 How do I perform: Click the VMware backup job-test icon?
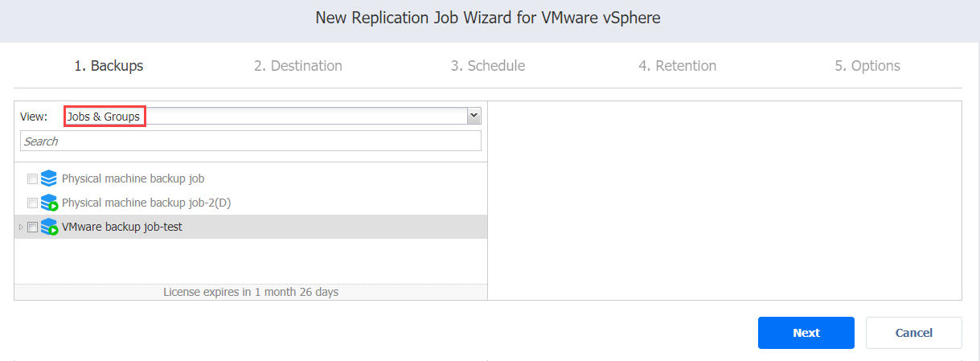pyautogui.click(x=49, y=227)
